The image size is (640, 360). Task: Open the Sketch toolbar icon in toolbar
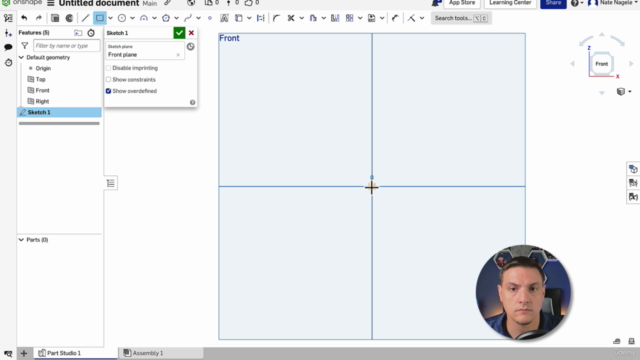click(x=55, y=18)
